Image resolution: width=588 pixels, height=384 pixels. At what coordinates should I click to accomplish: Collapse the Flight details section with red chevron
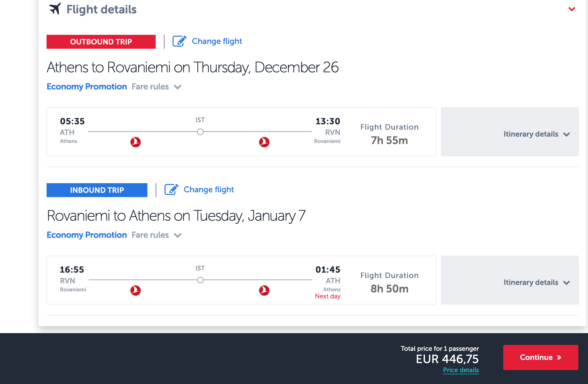pos(572,9)
